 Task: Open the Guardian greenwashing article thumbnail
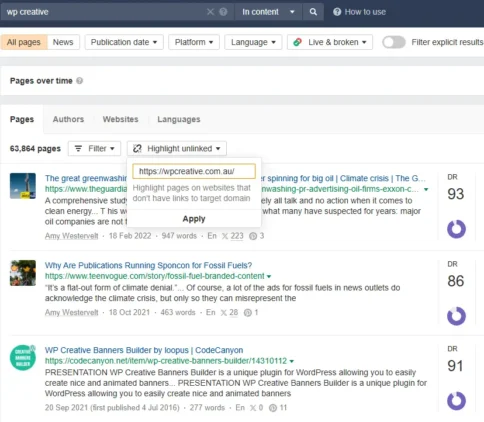pos(23,186)
